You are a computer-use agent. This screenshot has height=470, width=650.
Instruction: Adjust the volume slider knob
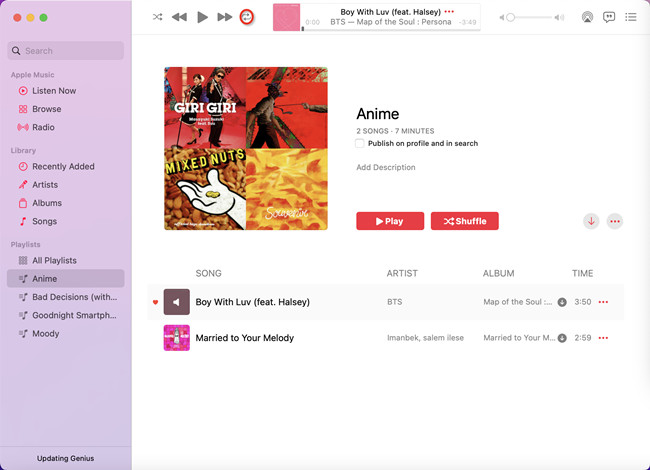[511, 17]
